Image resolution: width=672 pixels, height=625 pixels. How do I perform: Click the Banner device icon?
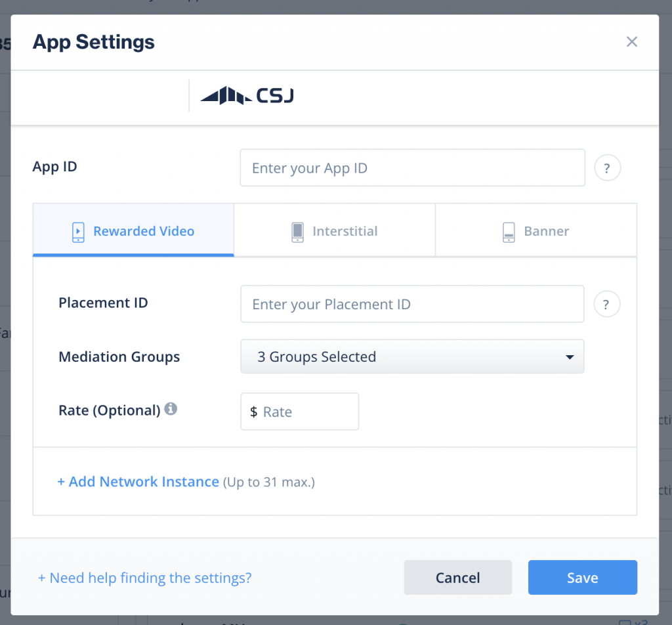click(x=509, y=231)
